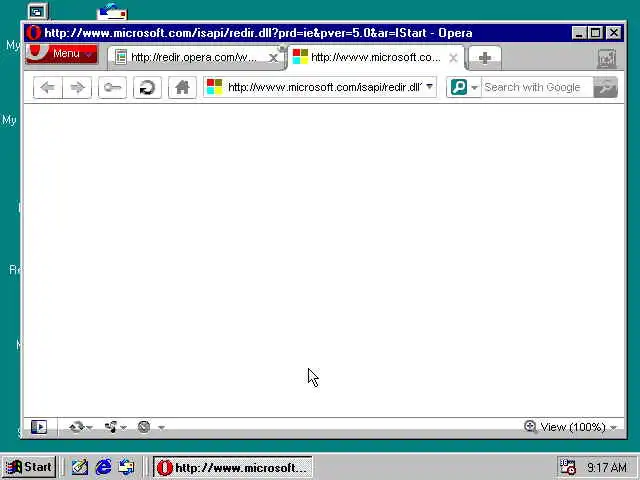
Task: Open the Windows Start button
Action: [x=29, y=467]
